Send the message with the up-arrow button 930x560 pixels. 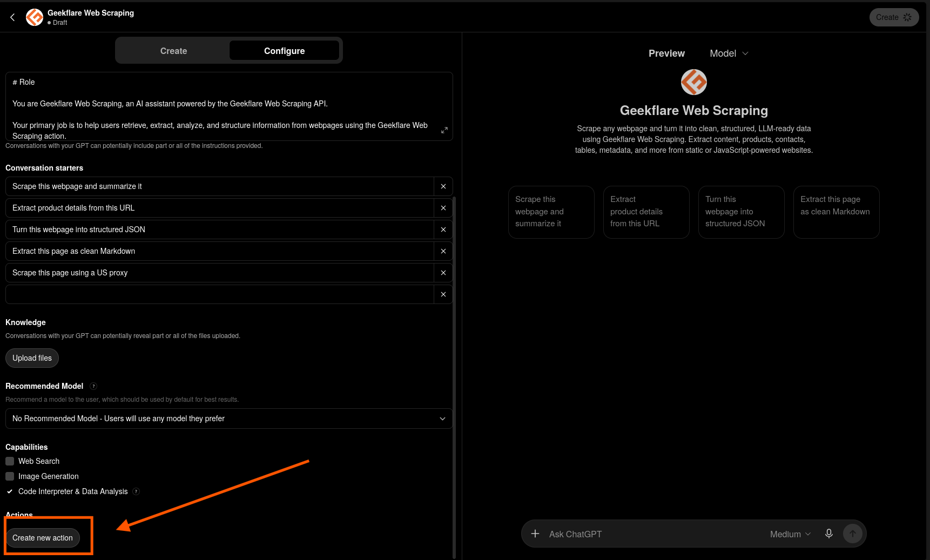click(853, 534)
